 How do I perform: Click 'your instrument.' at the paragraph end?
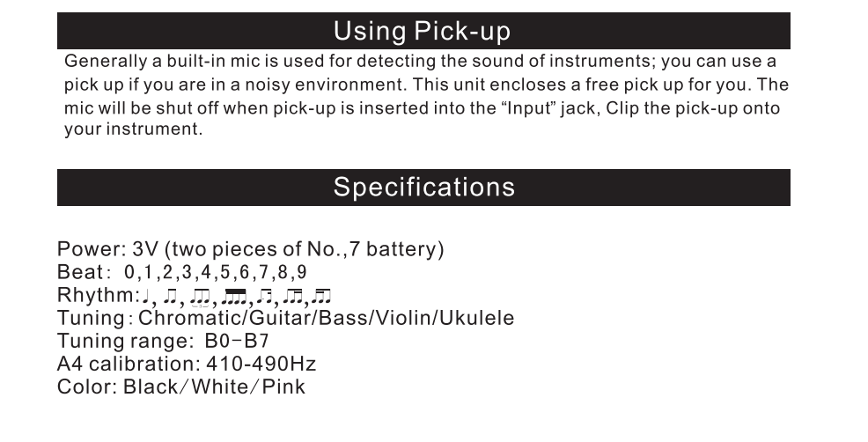point(134,129)
